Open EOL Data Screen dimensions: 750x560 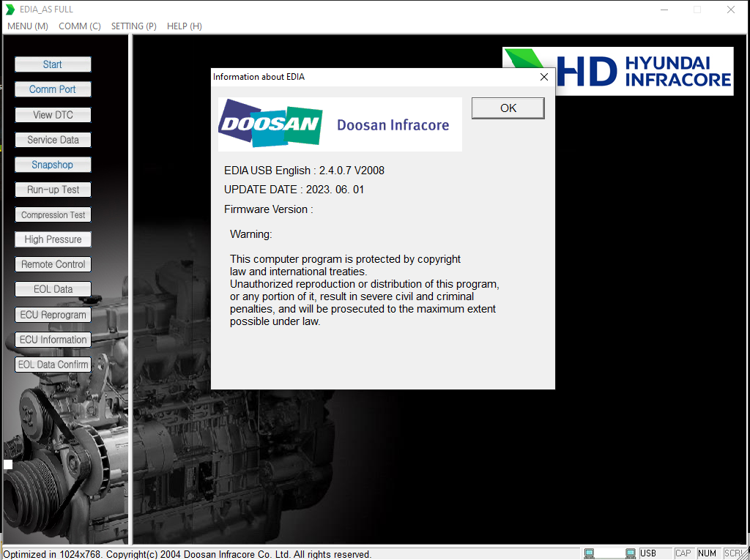click(53, 289)
